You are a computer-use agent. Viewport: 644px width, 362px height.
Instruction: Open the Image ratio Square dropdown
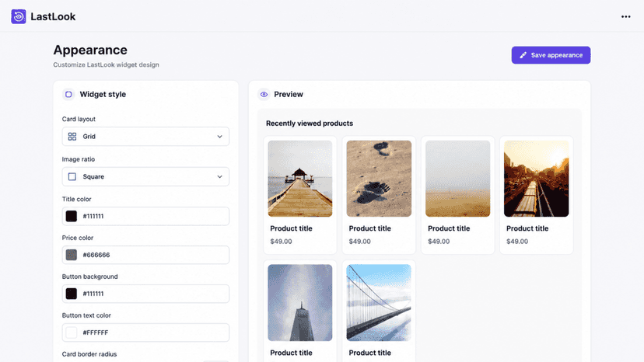pos(145,176)
